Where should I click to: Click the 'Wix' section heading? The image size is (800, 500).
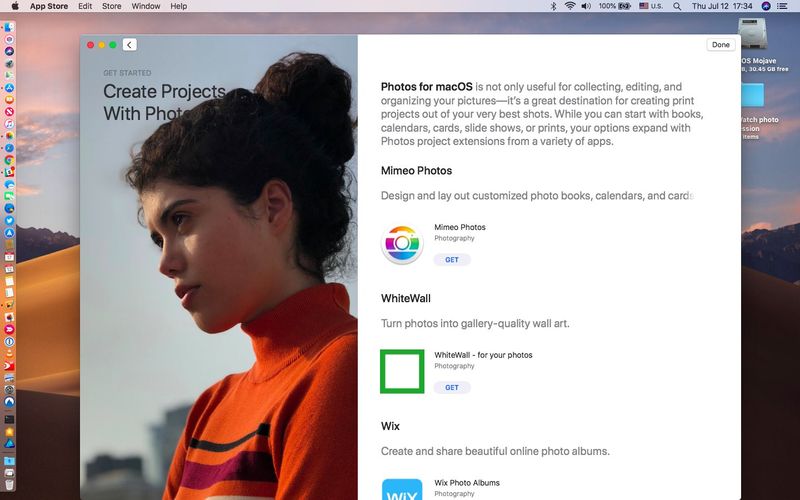coord(390,426)
